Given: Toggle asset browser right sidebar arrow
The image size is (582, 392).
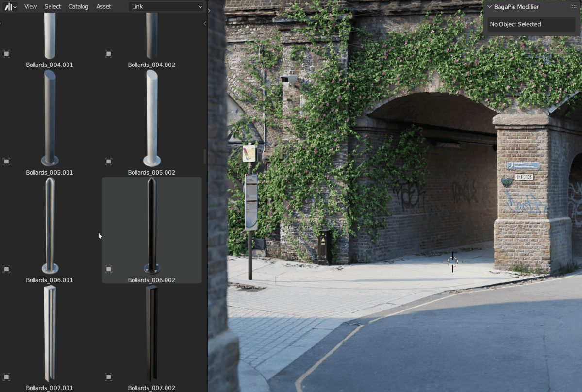Looking at the screenshot, I should 205,23.
